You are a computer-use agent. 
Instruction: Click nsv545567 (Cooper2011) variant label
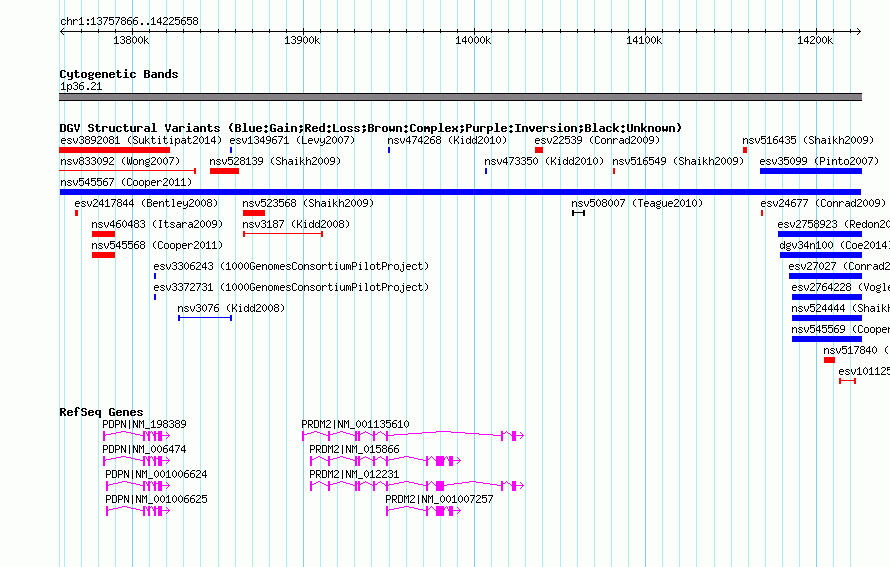126,182
